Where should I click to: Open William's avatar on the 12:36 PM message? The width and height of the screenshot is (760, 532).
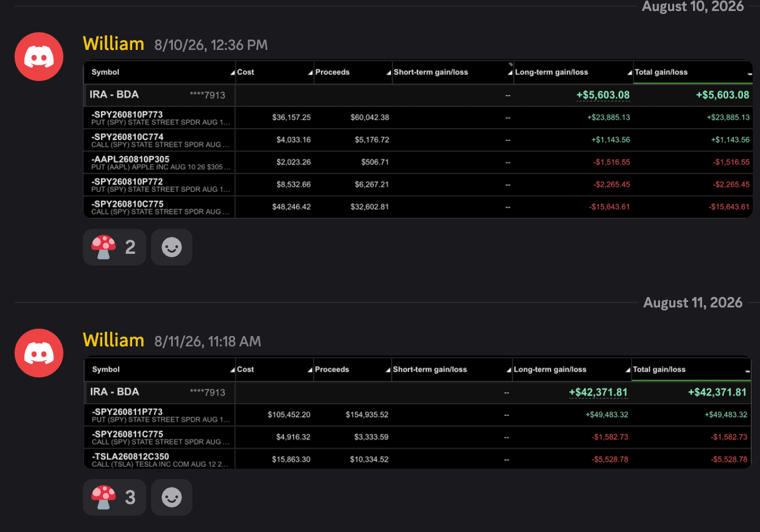coord(39,57)
